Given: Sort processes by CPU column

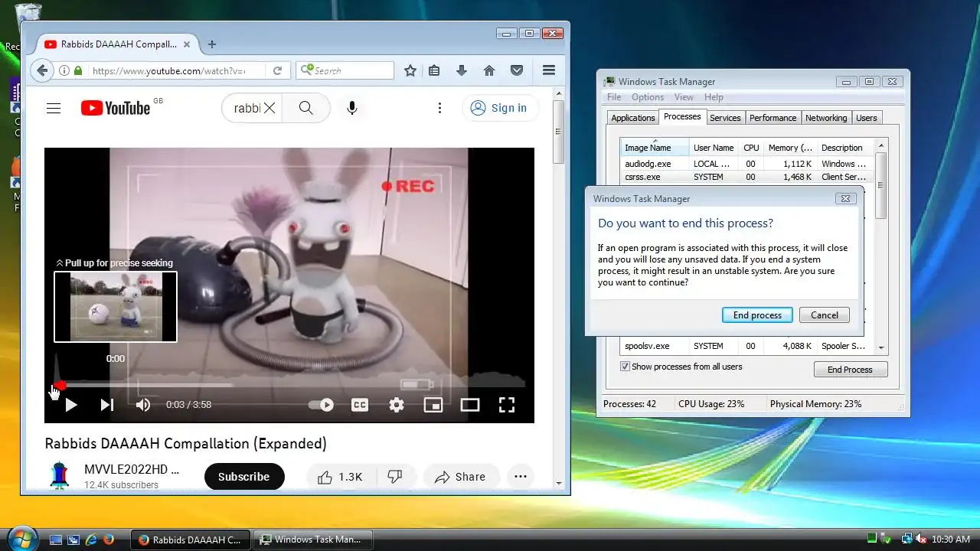Looking at the screenshot, I should pyautogui.click(x=751, y=148).
